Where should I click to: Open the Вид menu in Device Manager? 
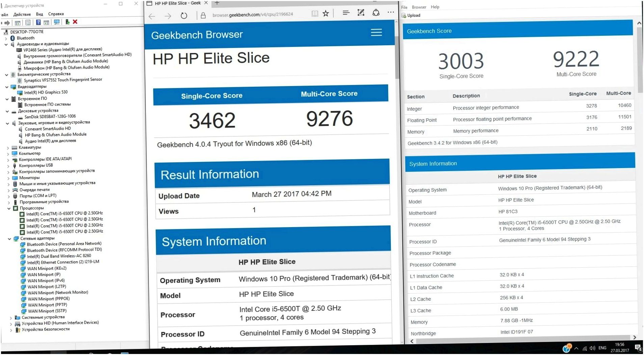click(39, 14)
